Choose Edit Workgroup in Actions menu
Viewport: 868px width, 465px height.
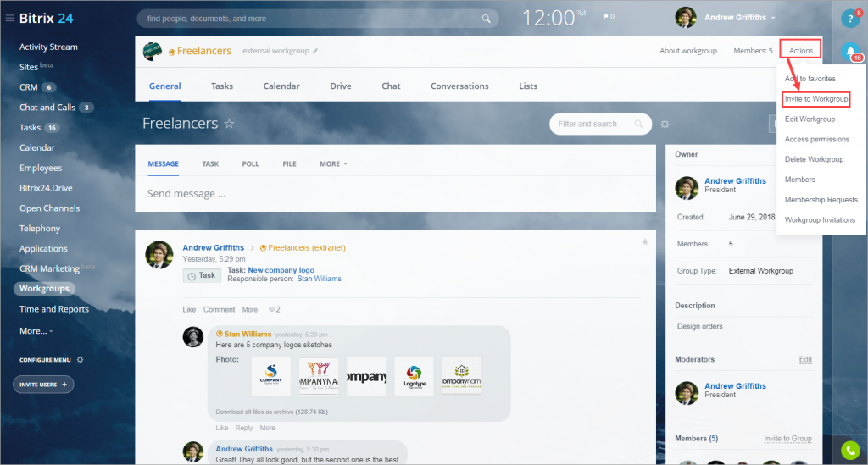pos(810,119)
